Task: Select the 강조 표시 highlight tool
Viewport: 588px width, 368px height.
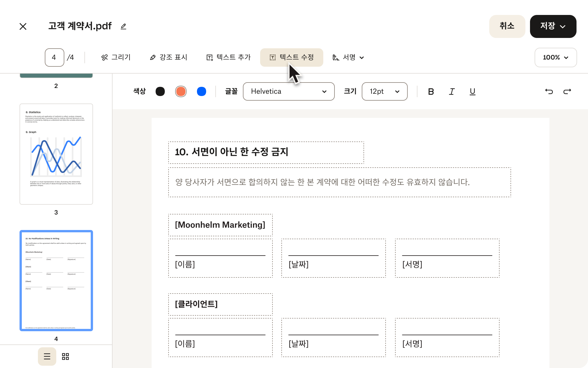Action: tap(169, 57)
